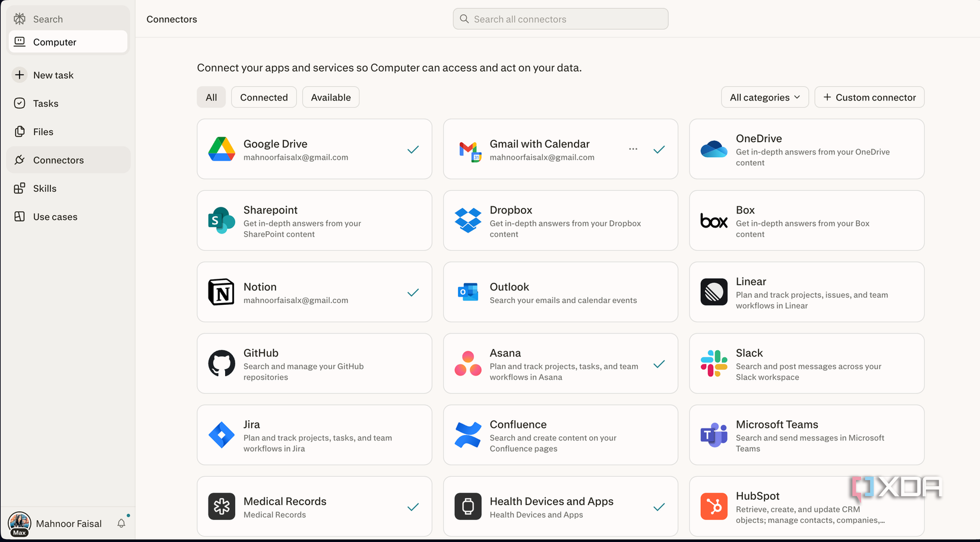Open notifications via the bell icon
The height and width of the screenshot is (542, 980).
121,524
